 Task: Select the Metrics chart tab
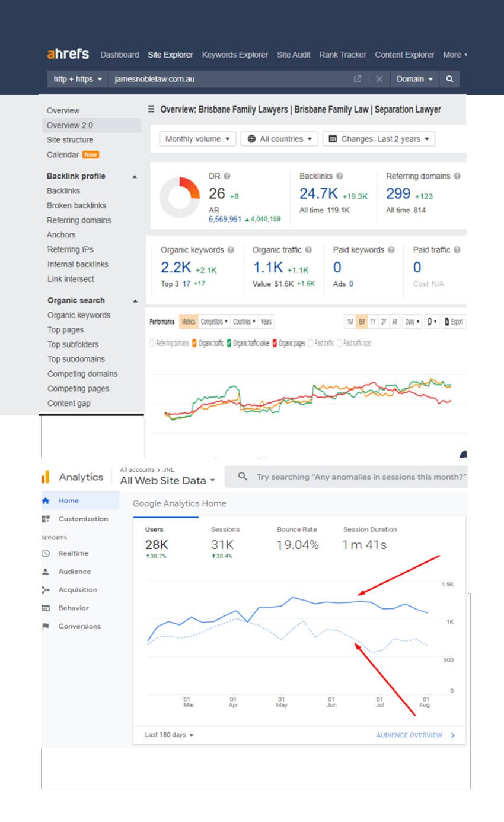[x=189, y=322]
